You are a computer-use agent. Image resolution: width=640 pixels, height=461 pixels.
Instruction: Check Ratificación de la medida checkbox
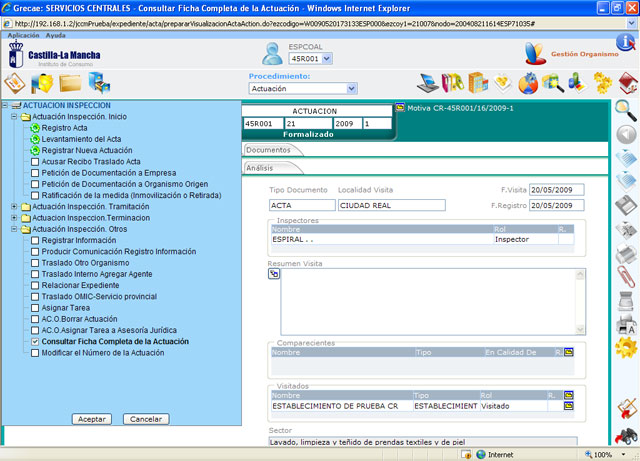tap(35, 196)
